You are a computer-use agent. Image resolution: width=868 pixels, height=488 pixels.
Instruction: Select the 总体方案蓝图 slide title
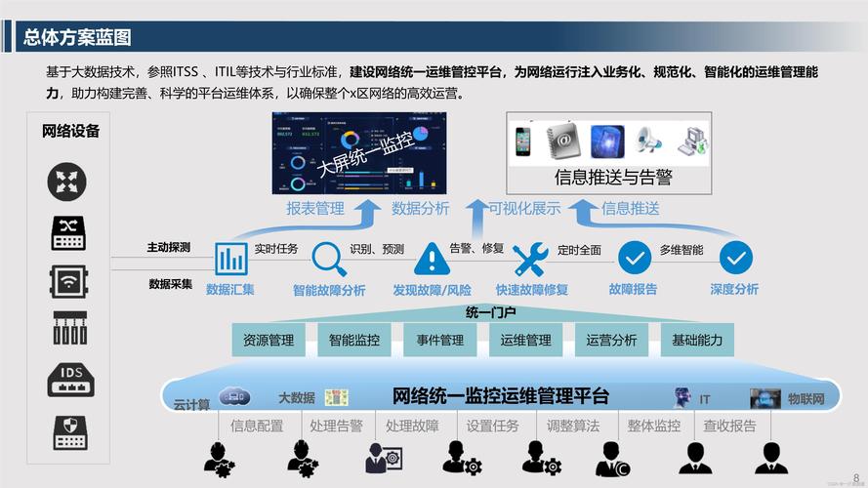[x=77, y=37]
